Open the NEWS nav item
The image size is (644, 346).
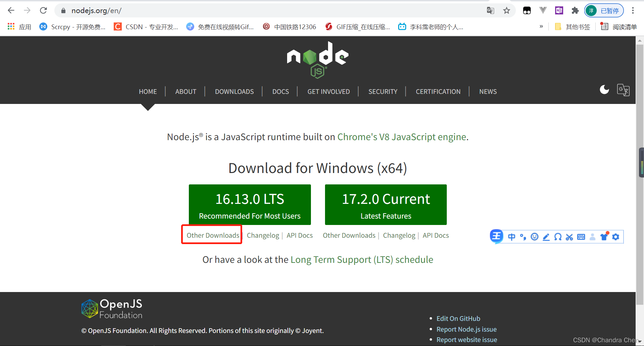click(x=488, y=92)
